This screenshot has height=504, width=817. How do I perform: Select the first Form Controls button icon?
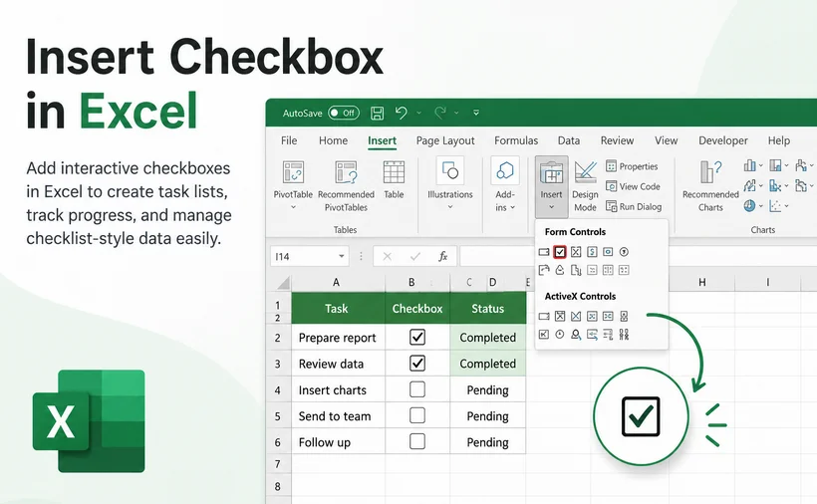(x=544, y=252)
